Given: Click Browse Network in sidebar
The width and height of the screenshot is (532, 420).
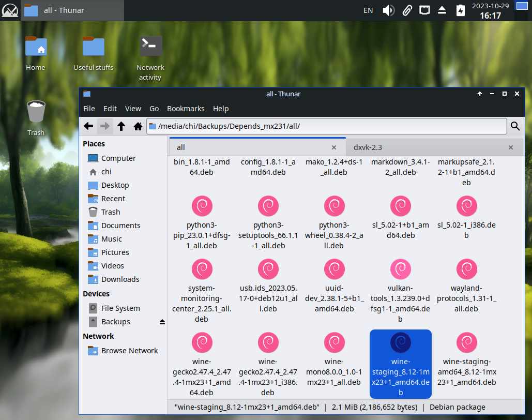Looking at the screenshot, I should tap(129, 351).
